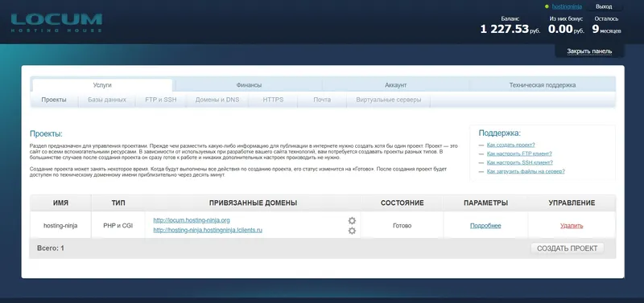This screenshot has height=303, width=644.
Task: Click Удалить to delete hosting-ninja project
Action: pyautogui.click(x=572, y=226)
